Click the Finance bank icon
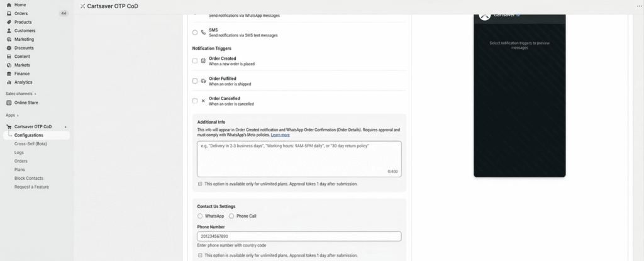Image resolution: width=644 pixels, height=261 pixels. click(x=9, y=74)
